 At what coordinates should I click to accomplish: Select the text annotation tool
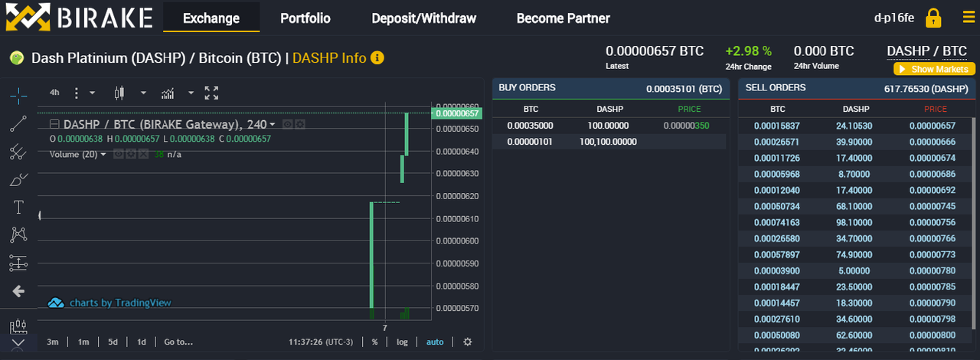click(x=18, y=208)
